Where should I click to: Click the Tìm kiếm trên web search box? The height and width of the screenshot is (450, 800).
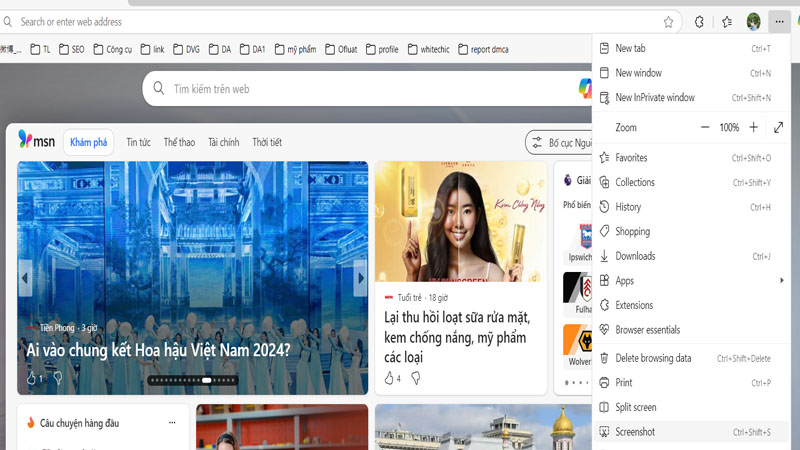point(367,89)
